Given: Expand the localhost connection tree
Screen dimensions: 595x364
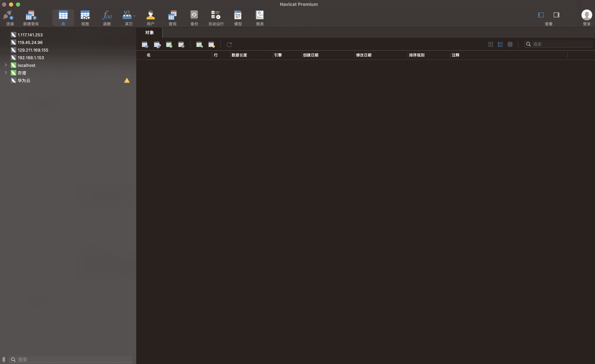Looking at the screenshot, I should [6, 65].
